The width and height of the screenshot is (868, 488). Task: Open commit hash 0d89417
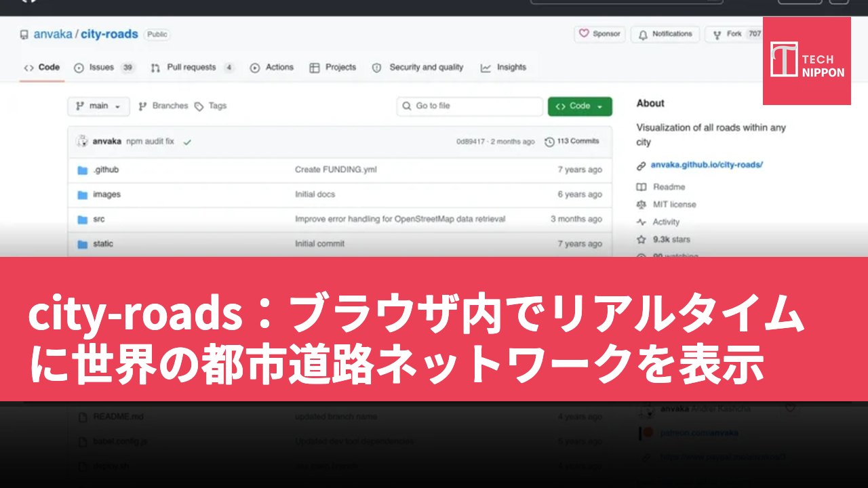[471, 142]
